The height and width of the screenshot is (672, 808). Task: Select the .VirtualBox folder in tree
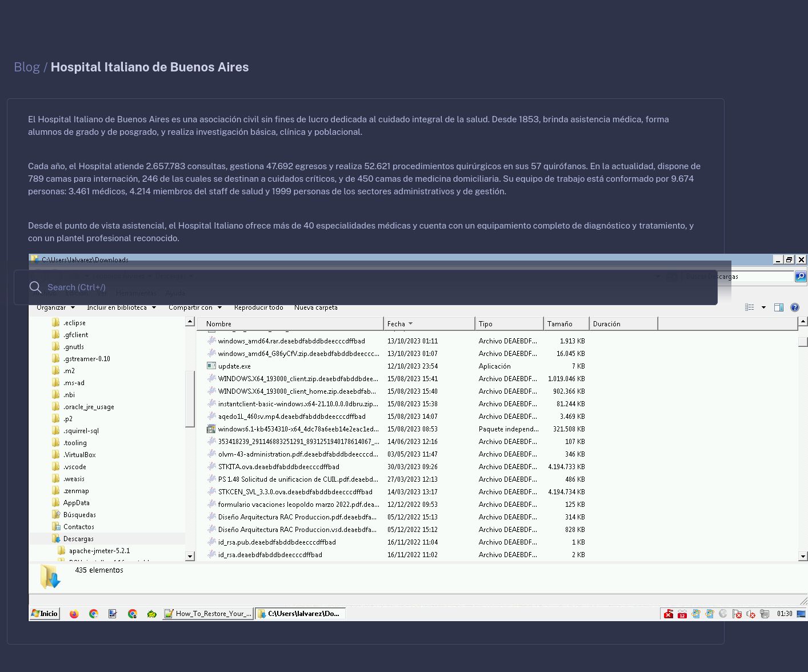[x=79, y=455]
